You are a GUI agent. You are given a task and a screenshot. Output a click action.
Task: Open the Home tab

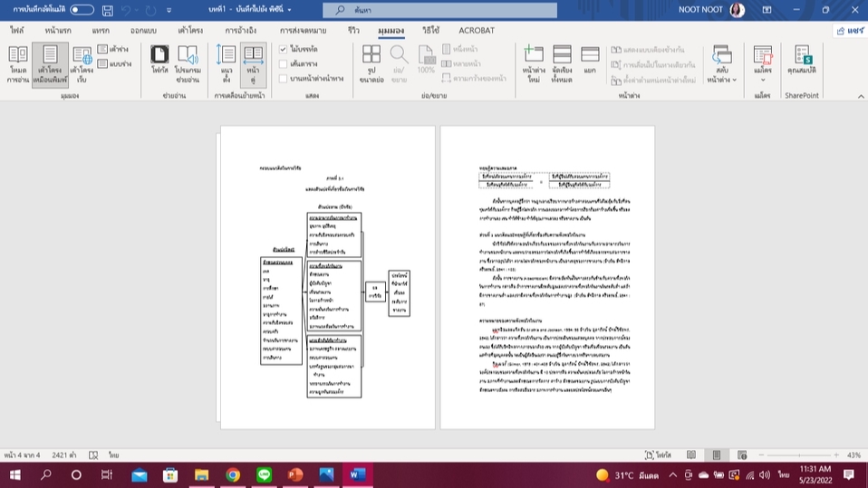[58, 31]
